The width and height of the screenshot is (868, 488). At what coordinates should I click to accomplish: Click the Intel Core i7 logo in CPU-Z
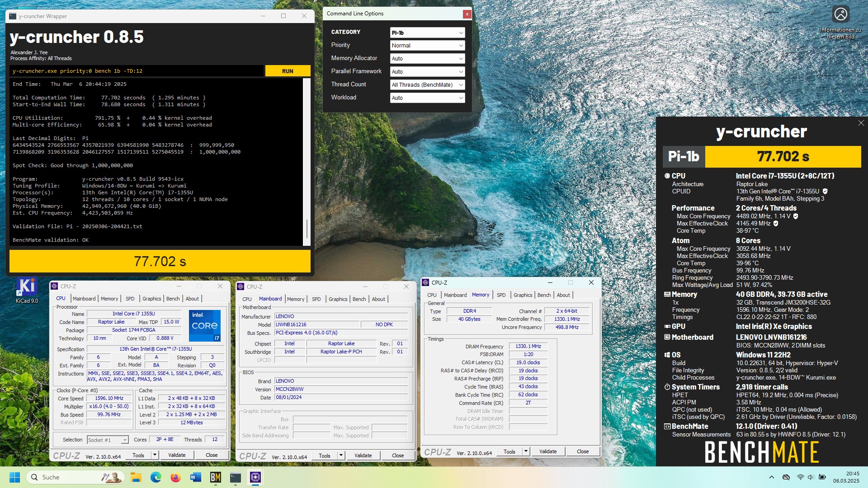[x=204, y=325]
